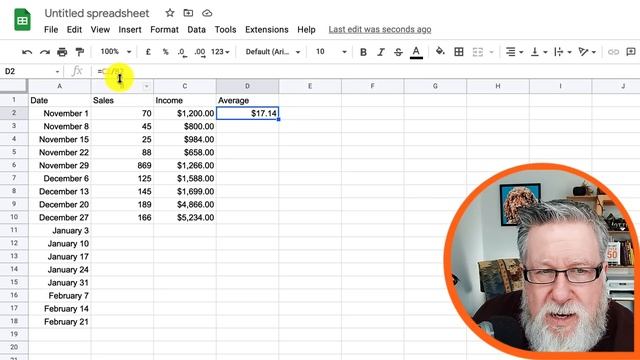Toggle strikethrough formatting
Screen dimensions: 640x360
398,52
